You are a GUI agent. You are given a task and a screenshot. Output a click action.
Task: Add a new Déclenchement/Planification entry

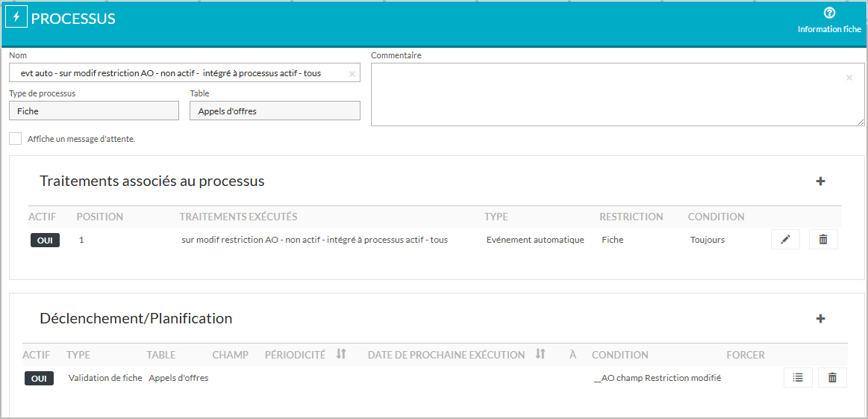click(x=820, y=319)
